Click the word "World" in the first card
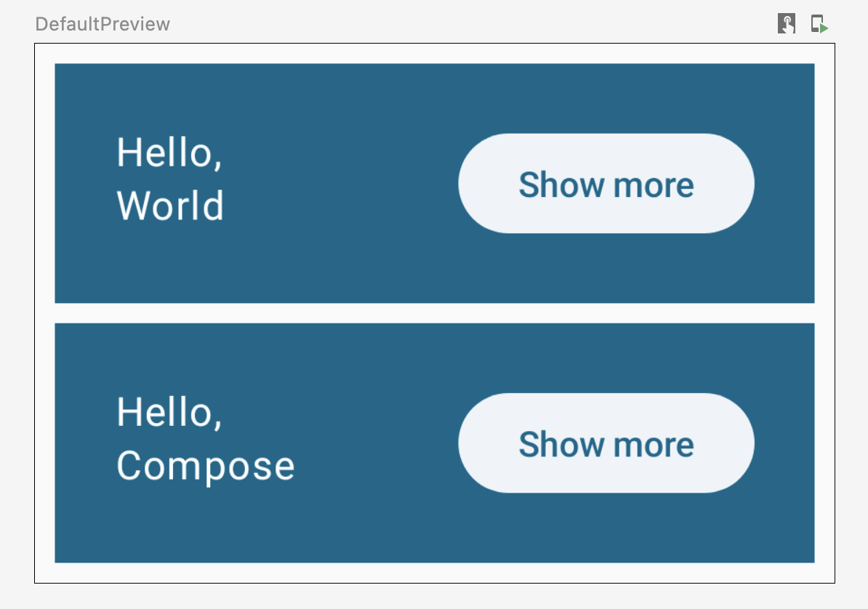This screenshot has width=868, height=609. click(x=170, y=206)
